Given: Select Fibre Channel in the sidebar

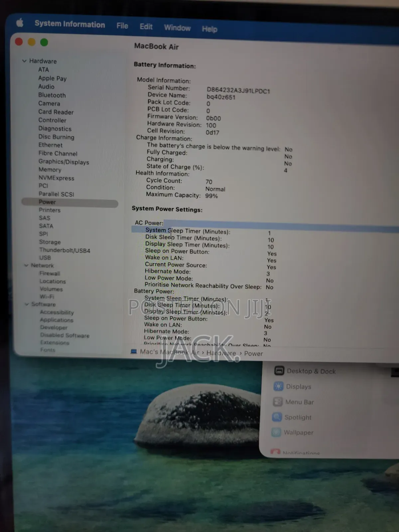Looking at the screenshot, I should [x=58, y=153].
